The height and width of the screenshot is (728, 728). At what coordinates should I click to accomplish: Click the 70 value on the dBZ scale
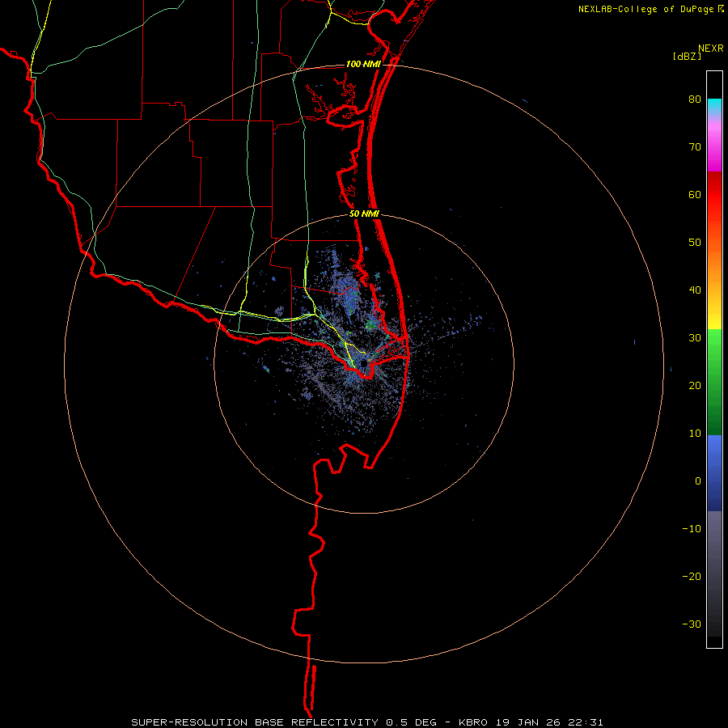pyautogui.click(x=695, y=146)
